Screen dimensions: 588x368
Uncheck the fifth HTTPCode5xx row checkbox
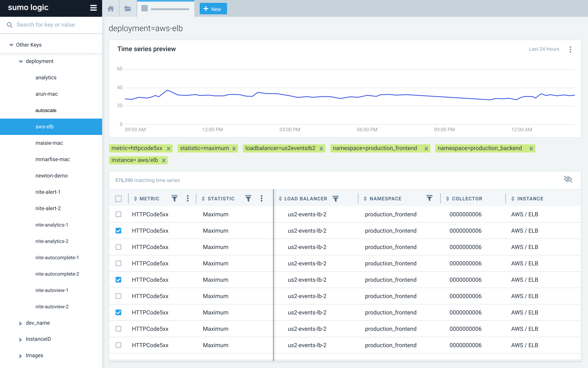[x=118, y=280]
